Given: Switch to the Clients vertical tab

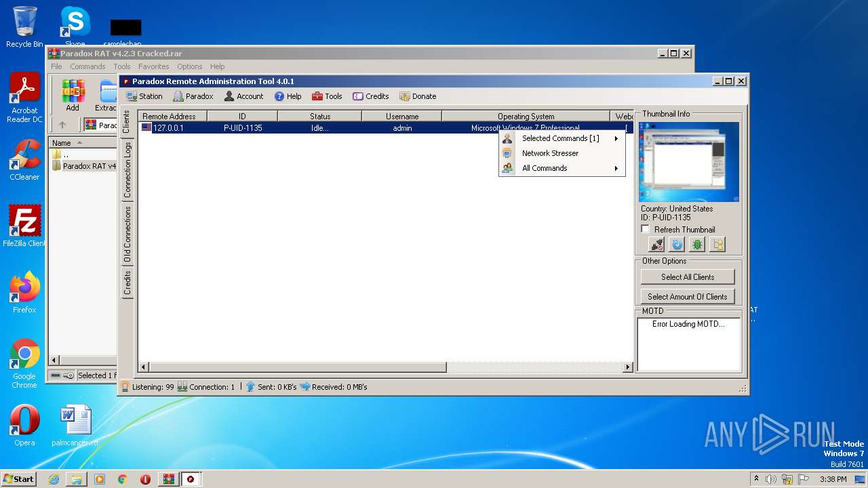Looking at the screenshot, I should tap(127, 122).
